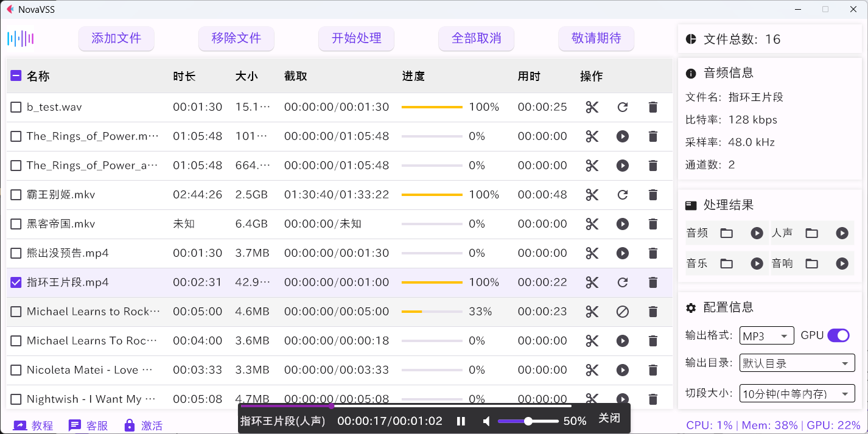Play the 音乐 result track
This screenshot has width=868, height=434.
pos(757,264)
